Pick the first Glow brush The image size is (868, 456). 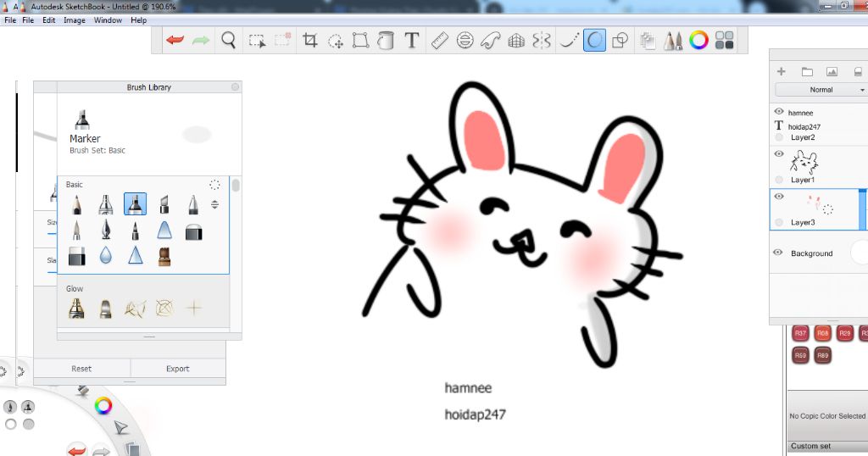click(x=76, y=309)
